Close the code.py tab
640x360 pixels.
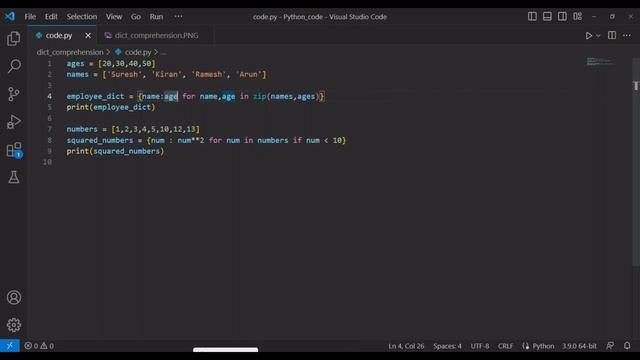tap(88, 36)
